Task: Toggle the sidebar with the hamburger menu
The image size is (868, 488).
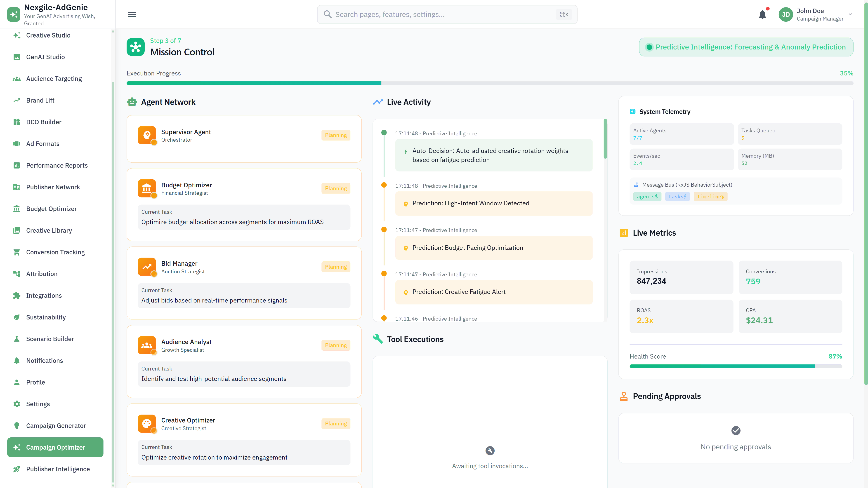Action: click(x=132, y=14)
